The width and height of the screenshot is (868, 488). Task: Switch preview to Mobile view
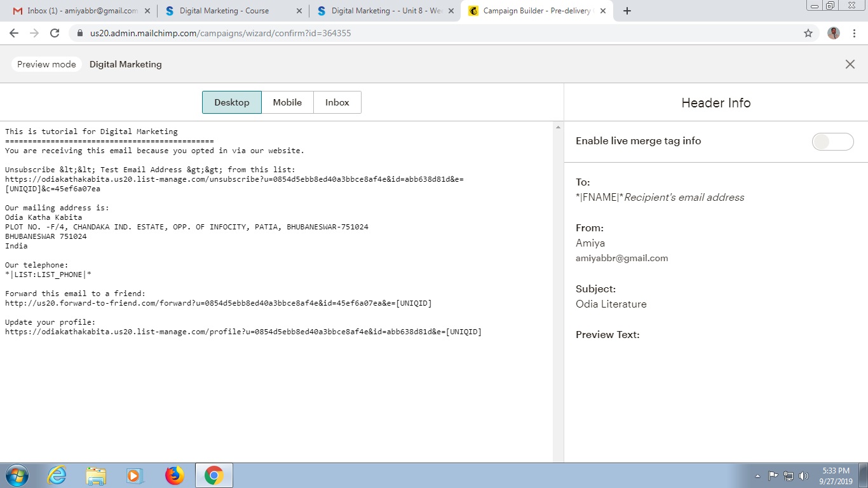click(x=287, y=102)
